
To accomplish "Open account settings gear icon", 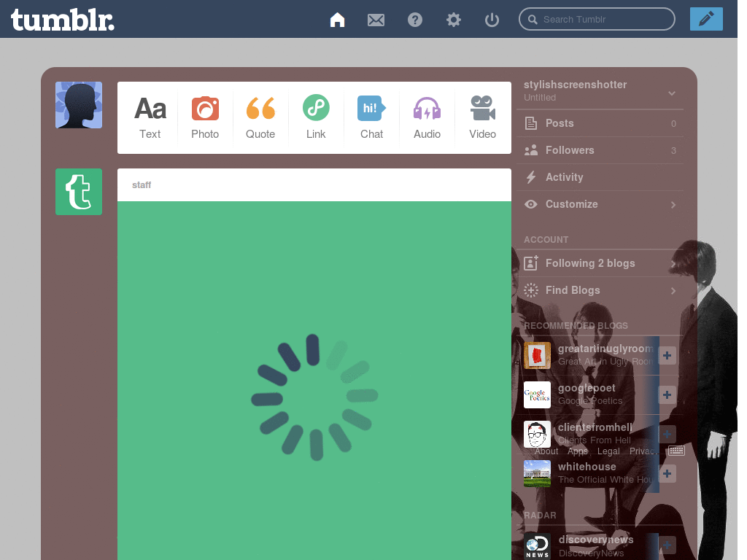I will coord(454,20).
